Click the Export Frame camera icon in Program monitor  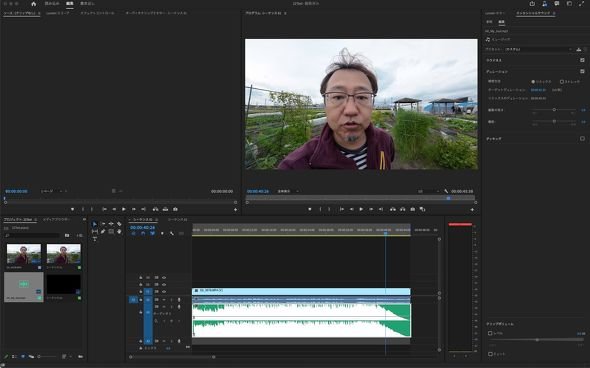click(x=413, y=209)
